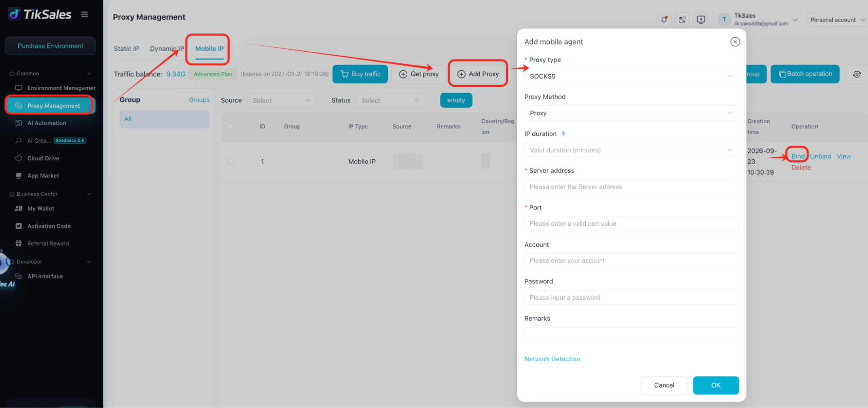The height and width of the screenshot is (408, 868).
Task: Click the Get proxy button
Action: (x=419, y=74)
